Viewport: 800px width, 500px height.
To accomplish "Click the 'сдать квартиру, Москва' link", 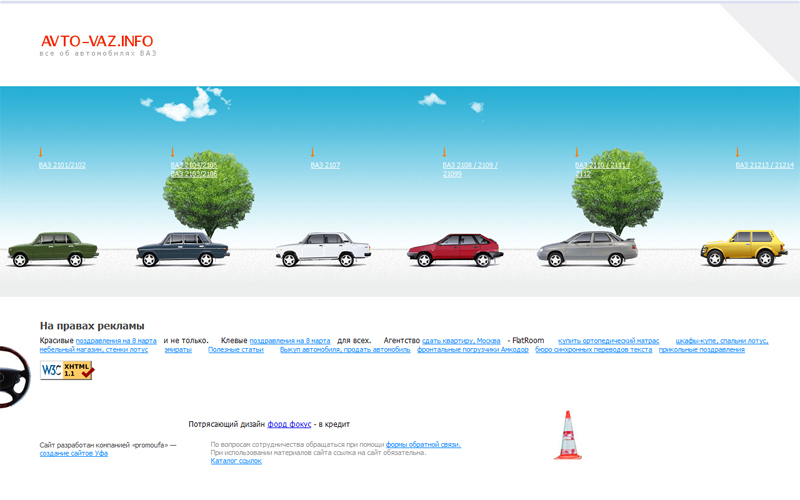I will click(x=461, y=341).
